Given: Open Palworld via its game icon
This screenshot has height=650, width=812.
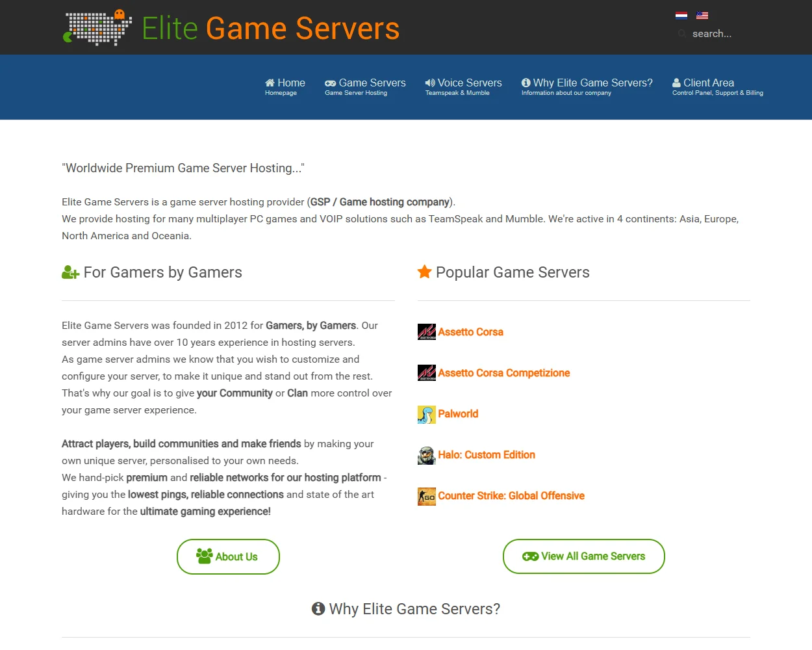Looking at the screenshot, I should point(427,414).
